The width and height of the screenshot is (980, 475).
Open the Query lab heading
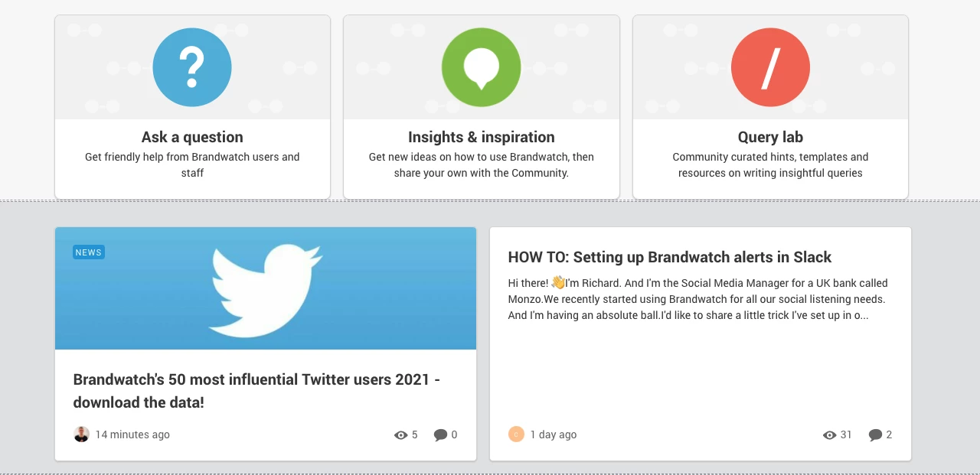point(770,137)
